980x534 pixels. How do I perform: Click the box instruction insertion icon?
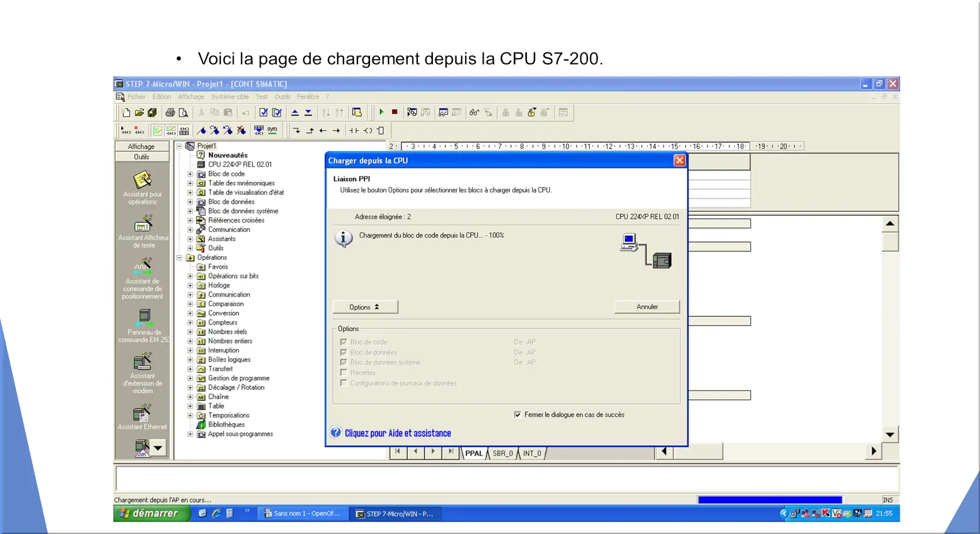(x=380, y=130)
